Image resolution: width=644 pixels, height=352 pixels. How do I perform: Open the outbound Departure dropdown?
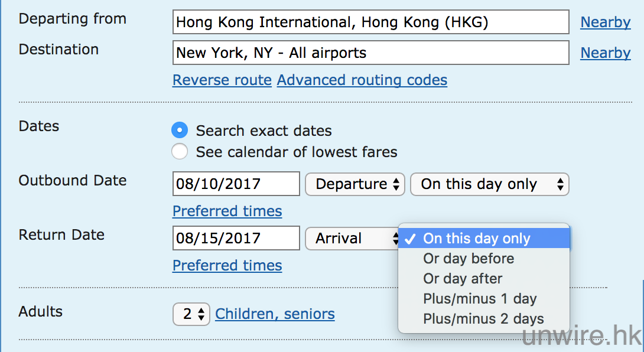354,184
